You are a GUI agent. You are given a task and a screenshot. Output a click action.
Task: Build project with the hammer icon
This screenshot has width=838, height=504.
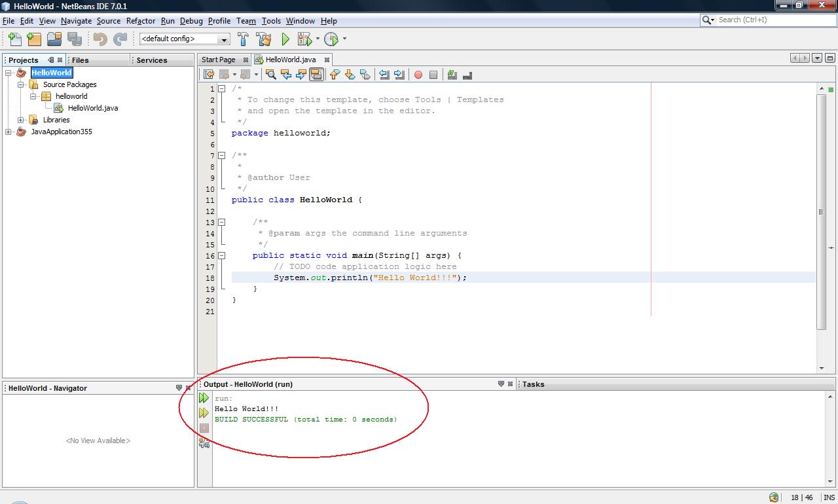point(243,39)
